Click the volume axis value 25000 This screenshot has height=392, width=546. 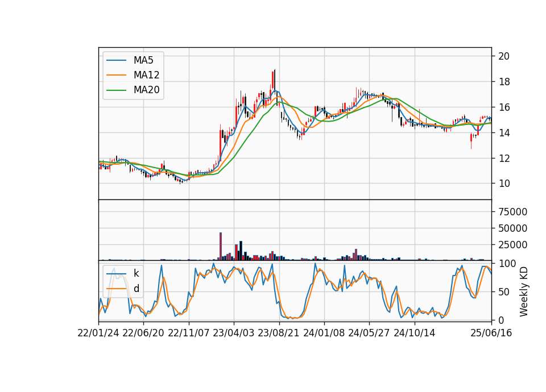coord(512,245)
